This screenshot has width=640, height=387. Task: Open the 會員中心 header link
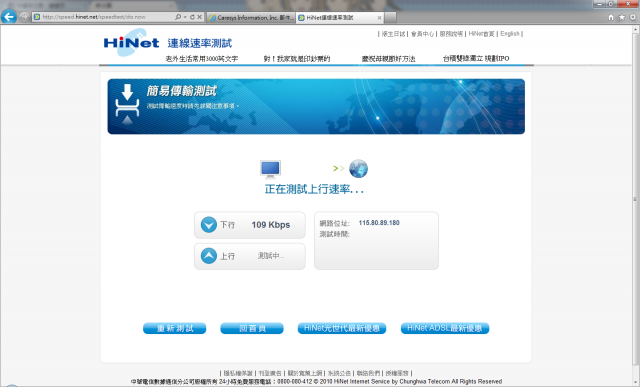[422, 34]
